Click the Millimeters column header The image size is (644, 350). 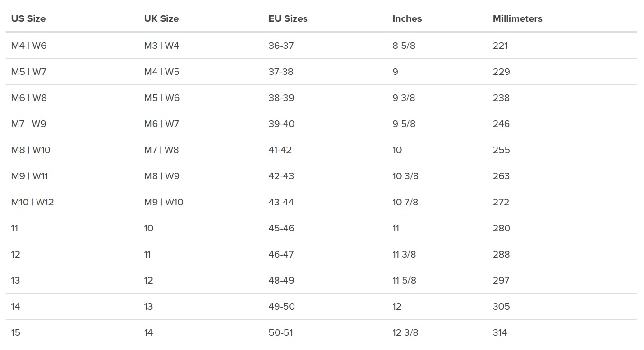517,19
